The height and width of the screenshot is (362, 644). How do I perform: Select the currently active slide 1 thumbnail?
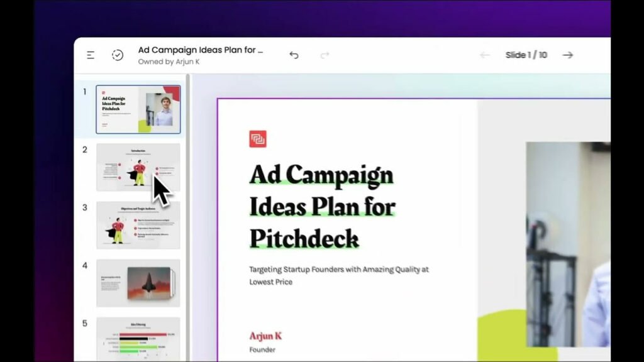point(138,108)
